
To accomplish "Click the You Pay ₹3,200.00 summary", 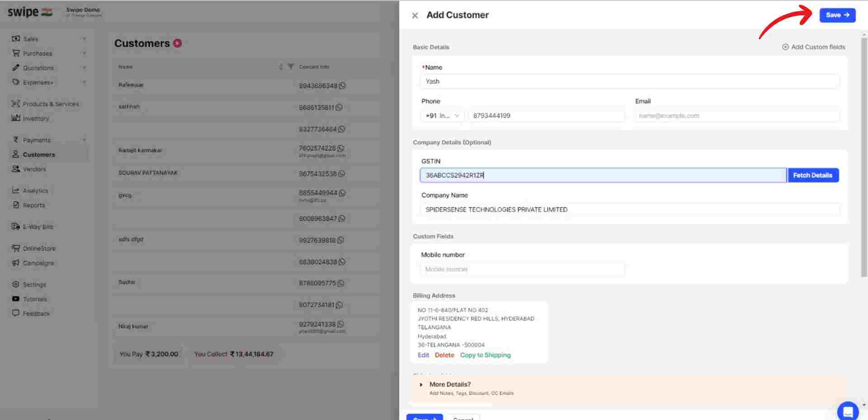I will 149,354.
